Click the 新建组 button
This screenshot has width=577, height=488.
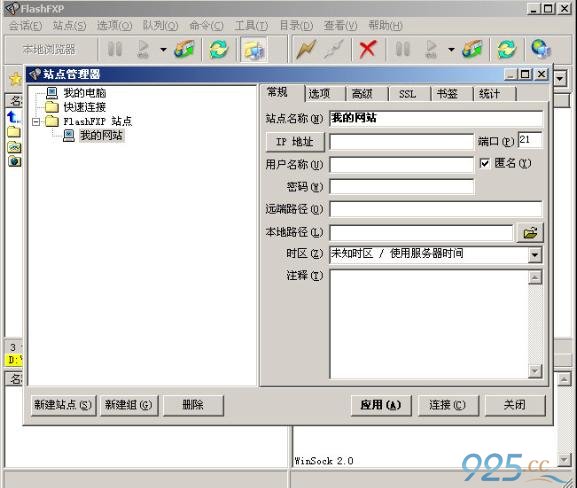pos(129,405)
